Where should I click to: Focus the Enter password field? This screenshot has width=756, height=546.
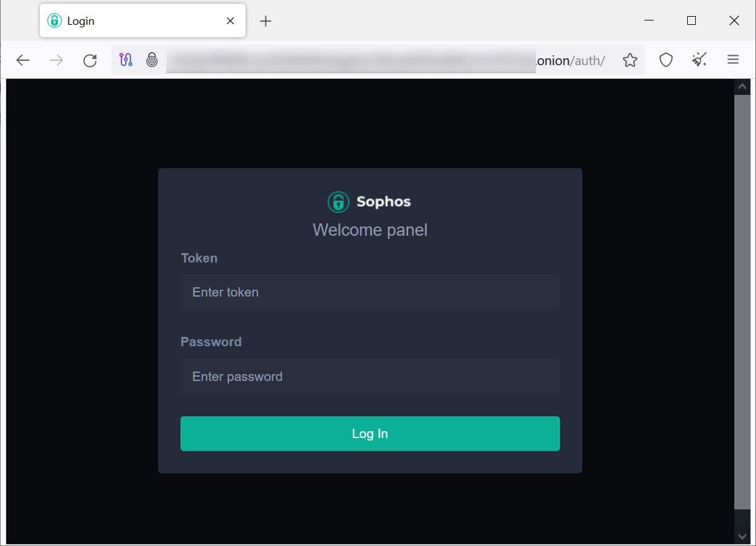(x=370, y=376)
